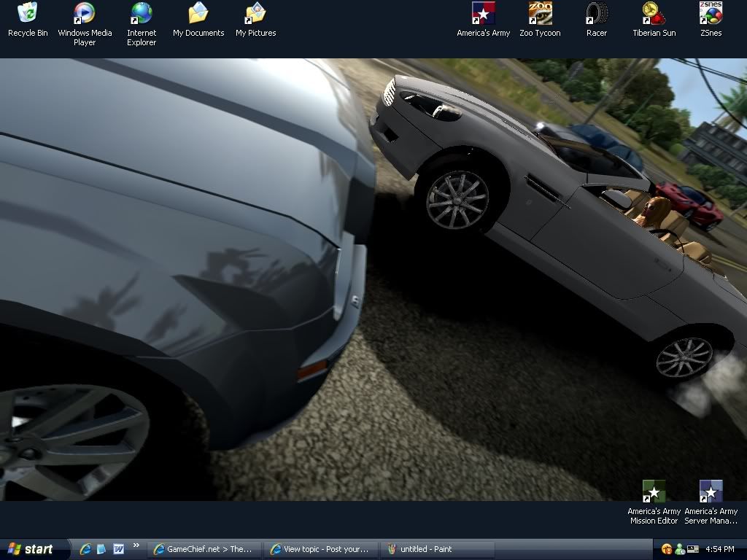Click the Word icon in Quick Launch
Screen dimensions: 747x560
[118, 549]
